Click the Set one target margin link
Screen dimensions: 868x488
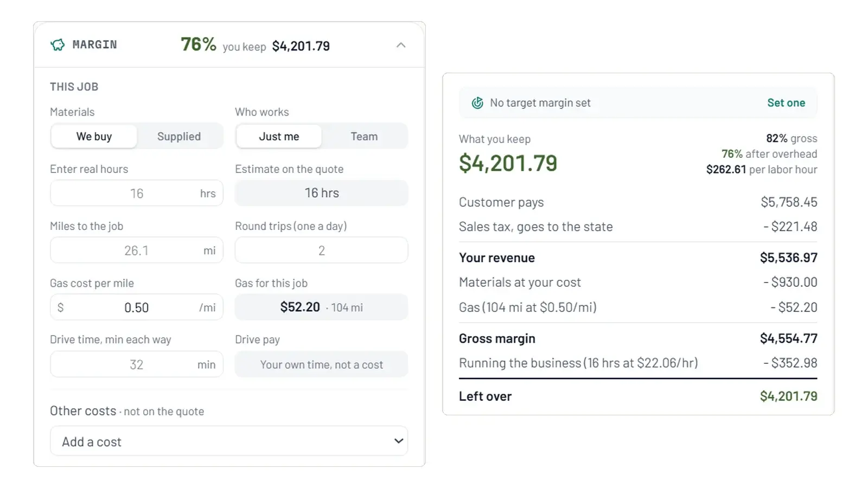[786, 103]
